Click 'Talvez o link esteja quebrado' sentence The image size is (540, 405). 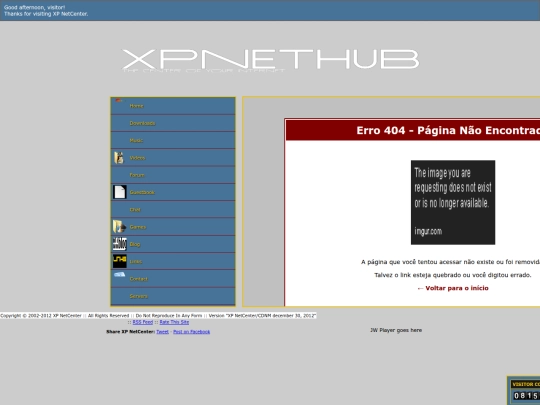453,275
